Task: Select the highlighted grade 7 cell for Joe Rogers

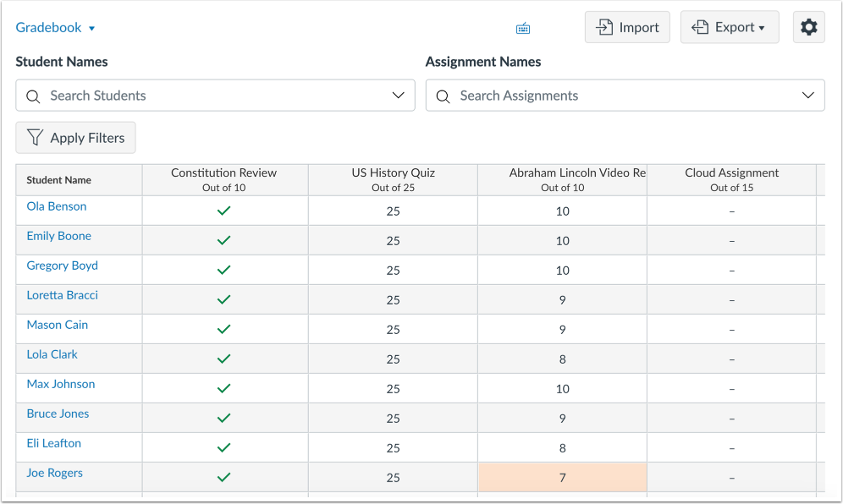Action: tap(562, 476)
